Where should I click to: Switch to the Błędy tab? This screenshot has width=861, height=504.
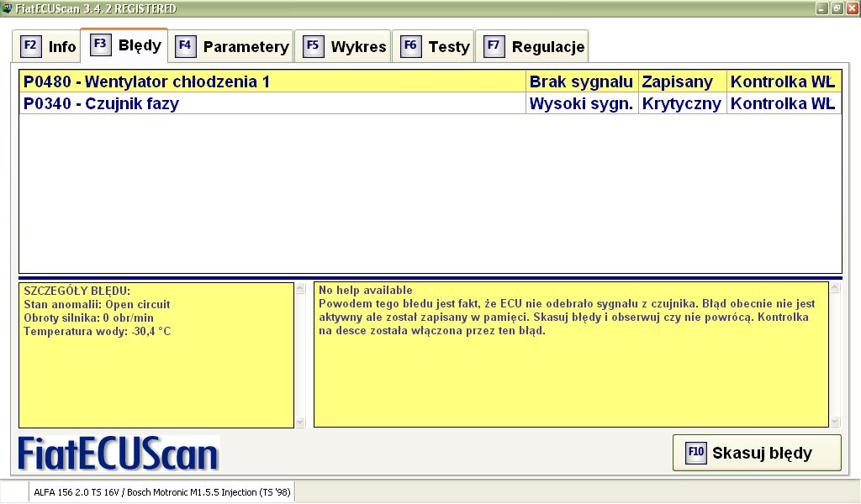pyautogui.click(x=124, y=45)
